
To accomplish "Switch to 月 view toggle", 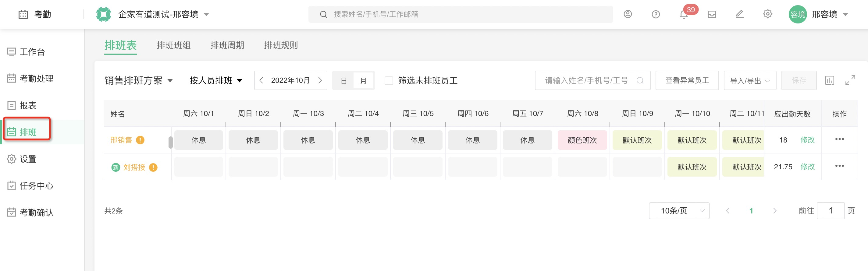I will [x=363, y=81].
